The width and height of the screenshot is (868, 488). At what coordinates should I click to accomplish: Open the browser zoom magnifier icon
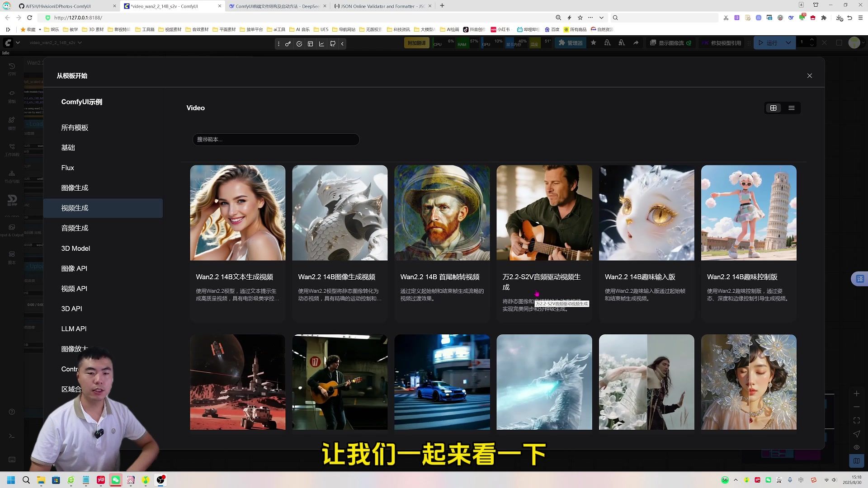558,18
